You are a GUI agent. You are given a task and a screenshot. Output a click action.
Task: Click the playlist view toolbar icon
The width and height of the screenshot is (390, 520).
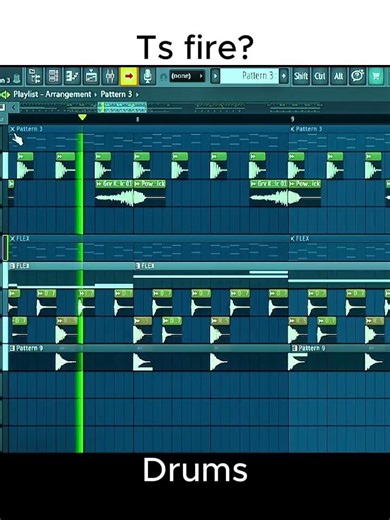(91, 76)
